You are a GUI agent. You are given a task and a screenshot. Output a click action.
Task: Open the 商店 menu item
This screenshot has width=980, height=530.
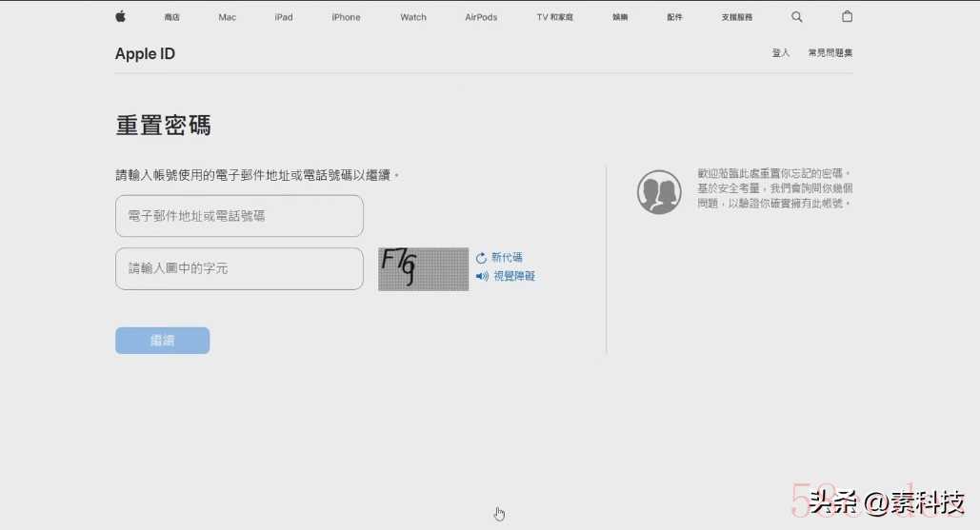(171, 17)
